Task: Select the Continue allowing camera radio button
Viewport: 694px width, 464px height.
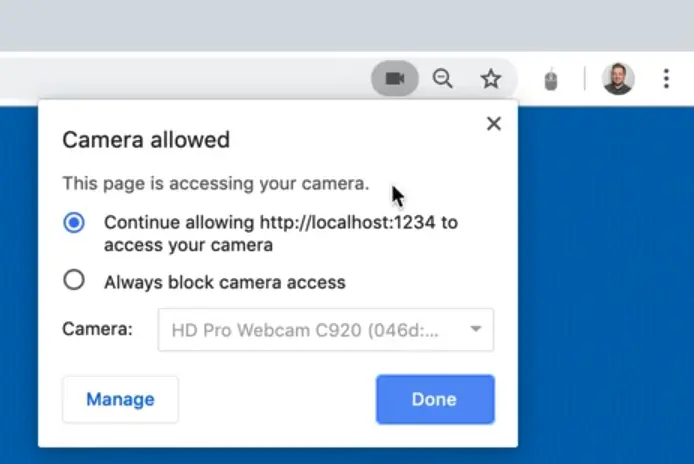Action: (74, 222)
